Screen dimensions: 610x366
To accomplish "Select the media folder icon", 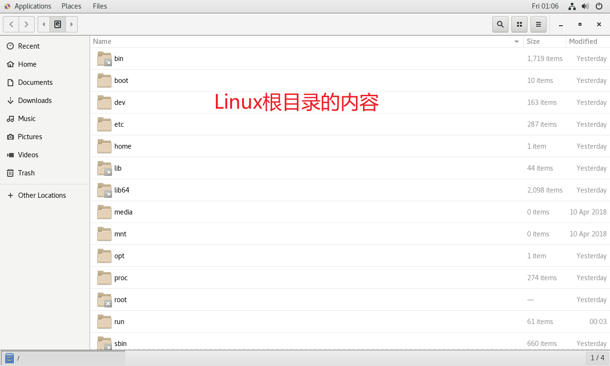I will pos(104,212).
